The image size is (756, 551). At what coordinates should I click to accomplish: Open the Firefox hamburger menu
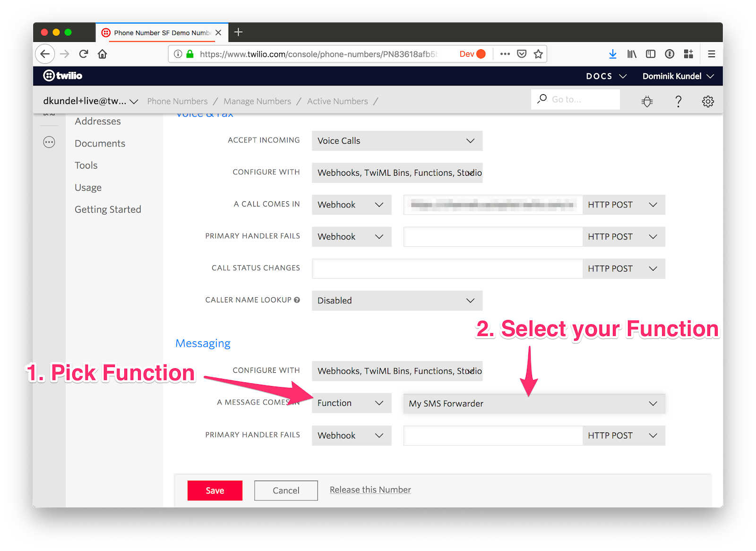(712, 54)
